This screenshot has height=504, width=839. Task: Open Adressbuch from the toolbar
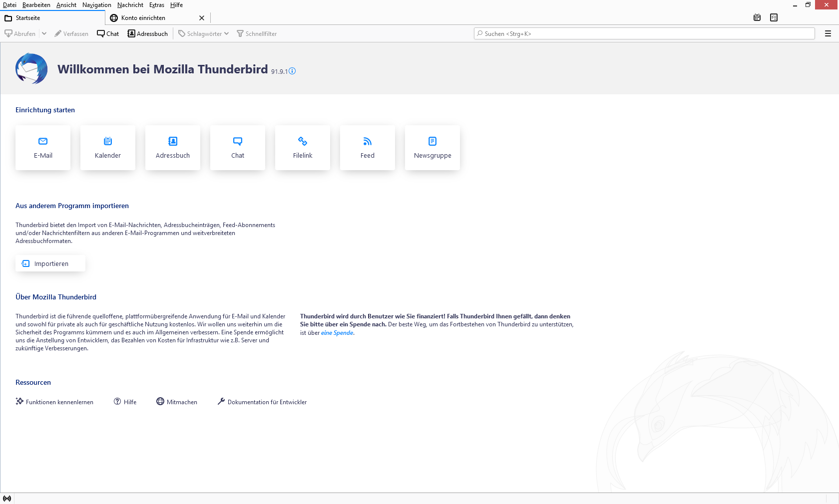click(148, 33)
